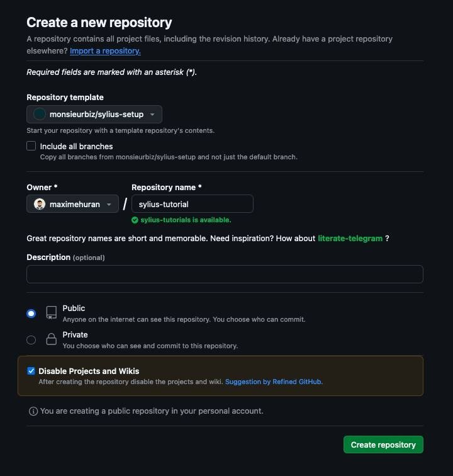The width and height of the screenshot is (453, 476).
Task: Expand template selector caret arrow
Action: [x=152, y=115]
